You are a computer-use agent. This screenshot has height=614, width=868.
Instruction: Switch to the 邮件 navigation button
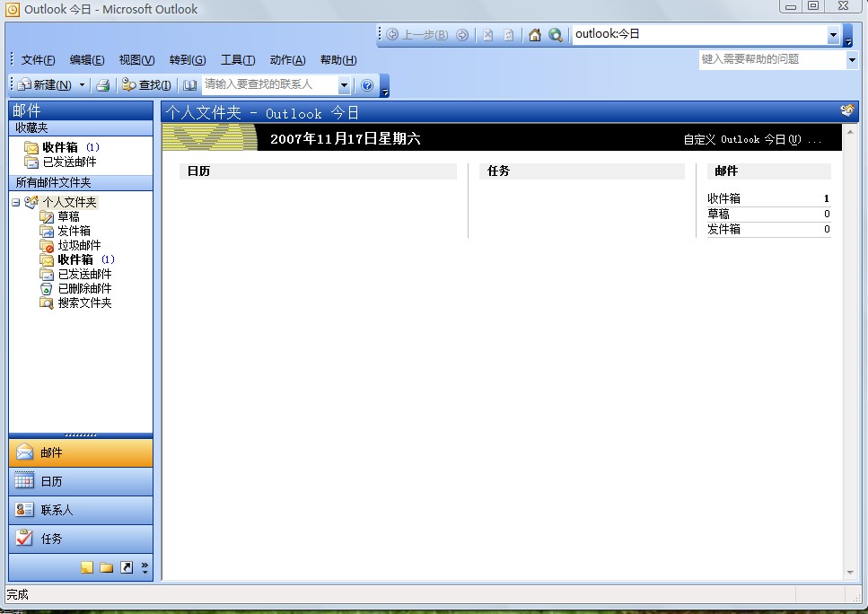pos(81,453)
